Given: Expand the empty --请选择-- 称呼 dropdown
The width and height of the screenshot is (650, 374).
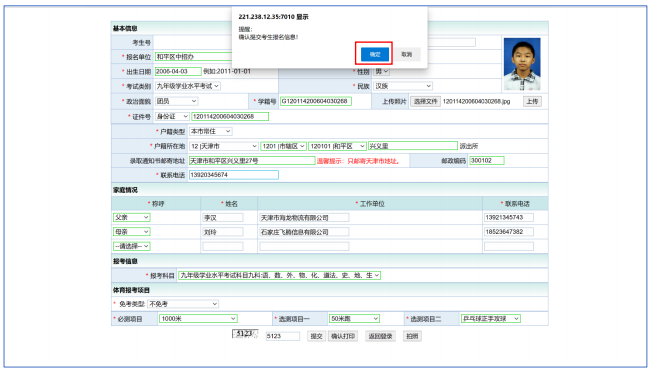Looking at the screenshot, I should coord(131,246).
